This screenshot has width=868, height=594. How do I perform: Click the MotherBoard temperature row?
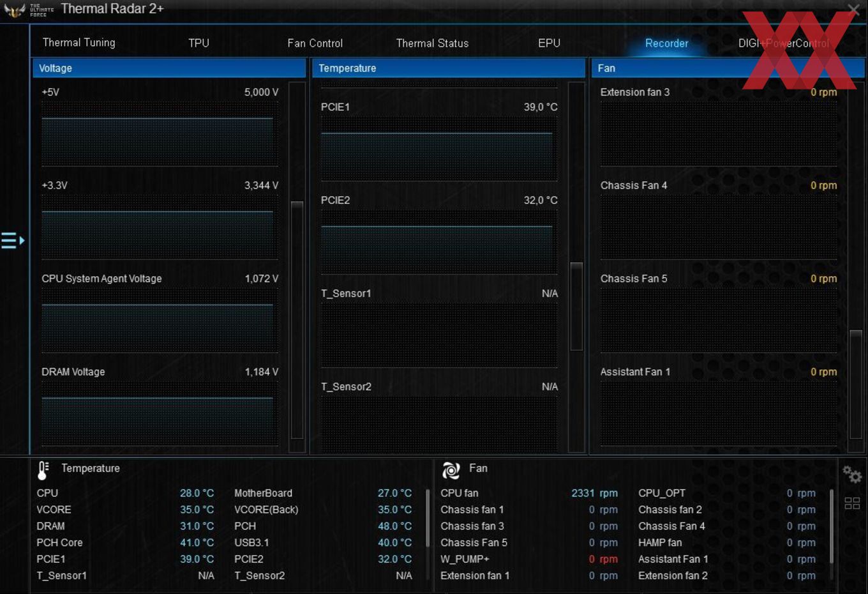pos(323,493)
